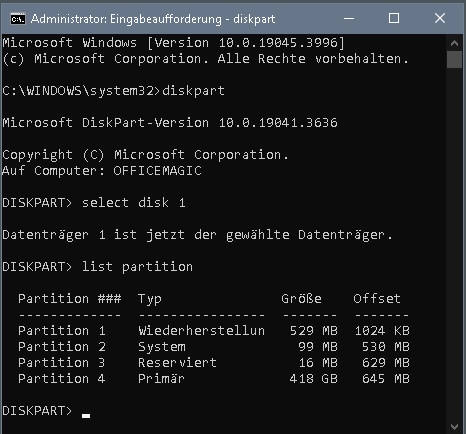
Task: Click the 'list partition' command line
Action: point(97,267)
